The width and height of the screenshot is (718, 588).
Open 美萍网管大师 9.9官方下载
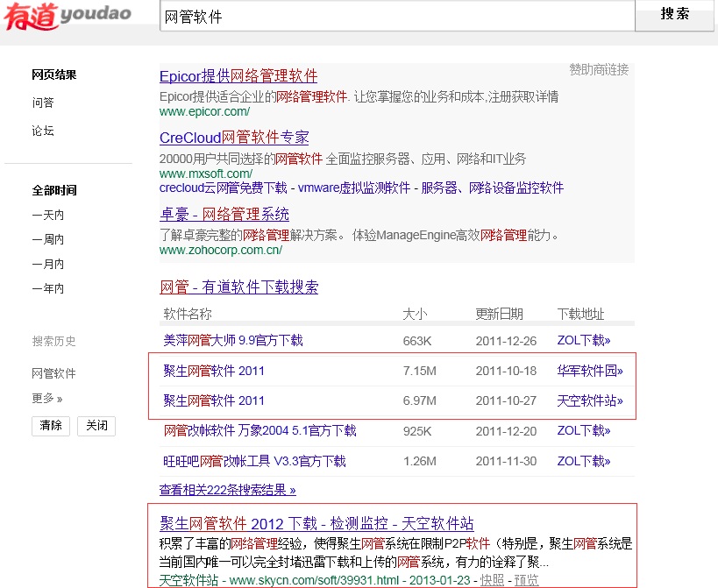coord(233,341)
